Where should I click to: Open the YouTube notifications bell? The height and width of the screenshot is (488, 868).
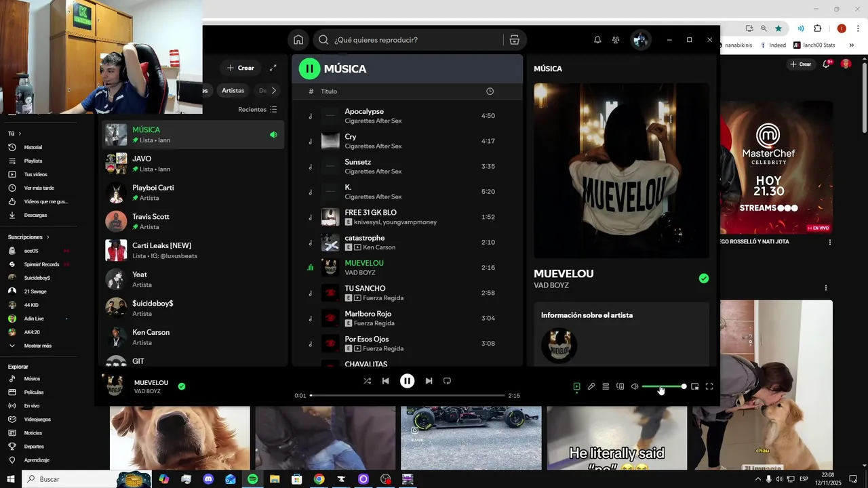point(827,64)
